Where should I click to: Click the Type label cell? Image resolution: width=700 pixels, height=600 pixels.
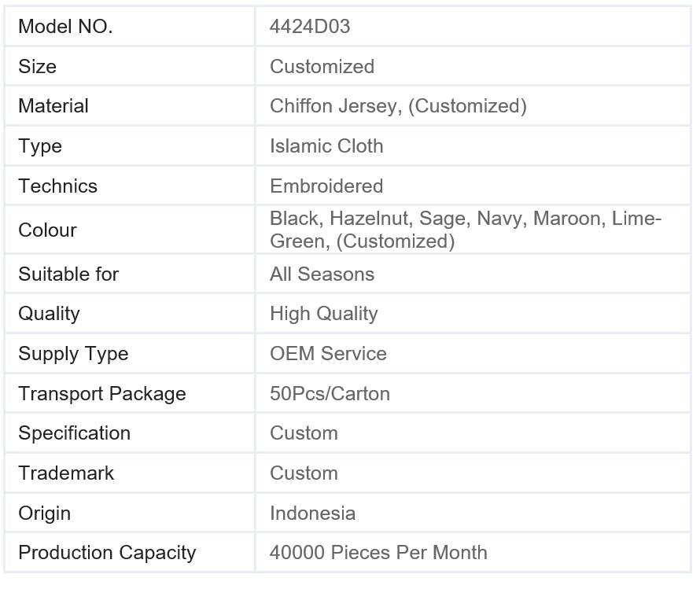click(x=40, y=146)
